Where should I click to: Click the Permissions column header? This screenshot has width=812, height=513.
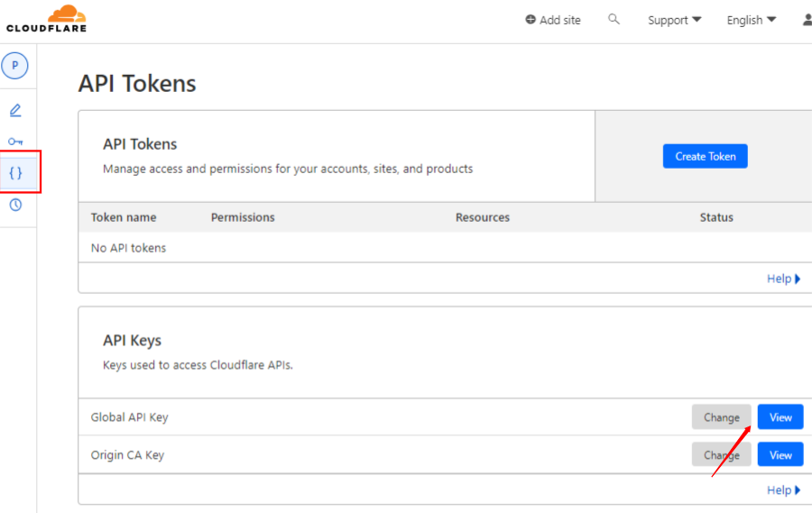243,217
